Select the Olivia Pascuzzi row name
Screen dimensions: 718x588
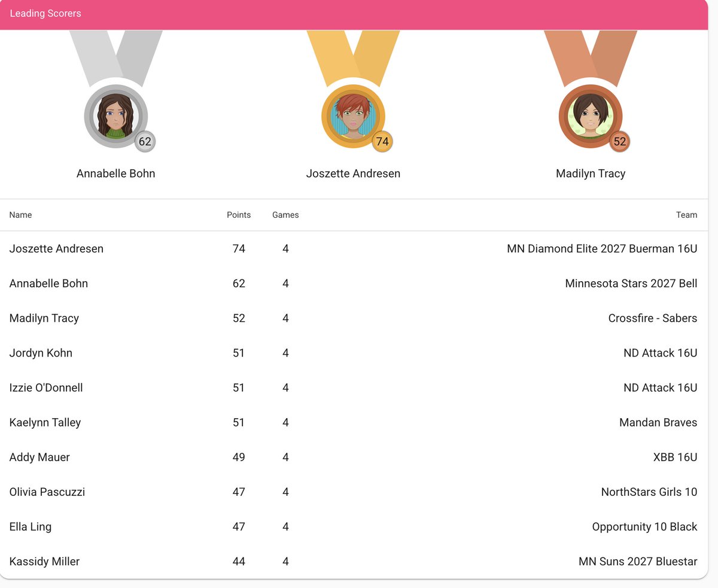pos(47,492)
